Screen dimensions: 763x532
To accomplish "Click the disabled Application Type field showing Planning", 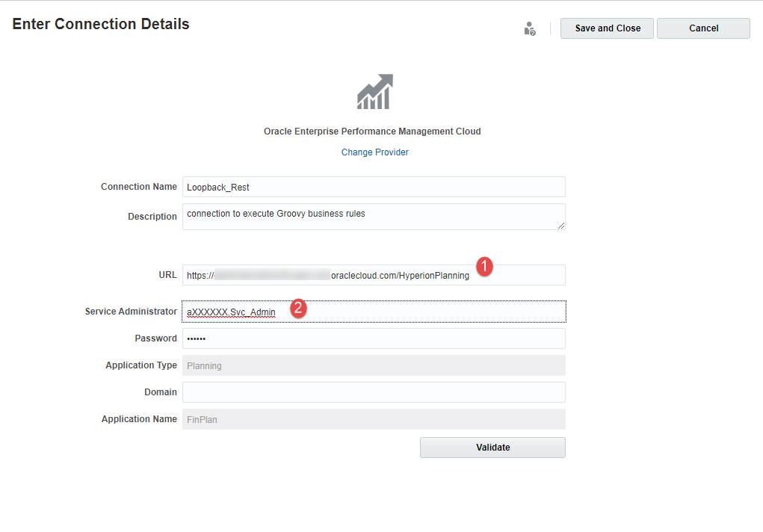I will [x=374, y=365].
